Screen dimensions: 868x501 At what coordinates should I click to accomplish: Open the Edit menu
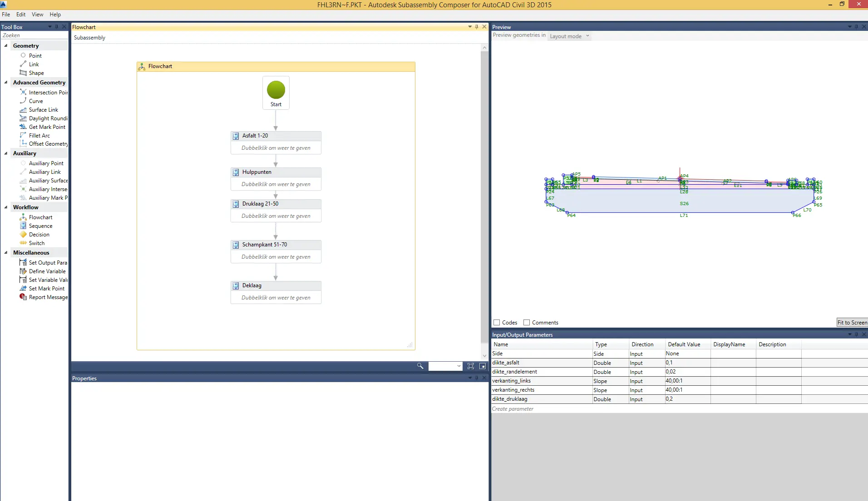point(21,15)
